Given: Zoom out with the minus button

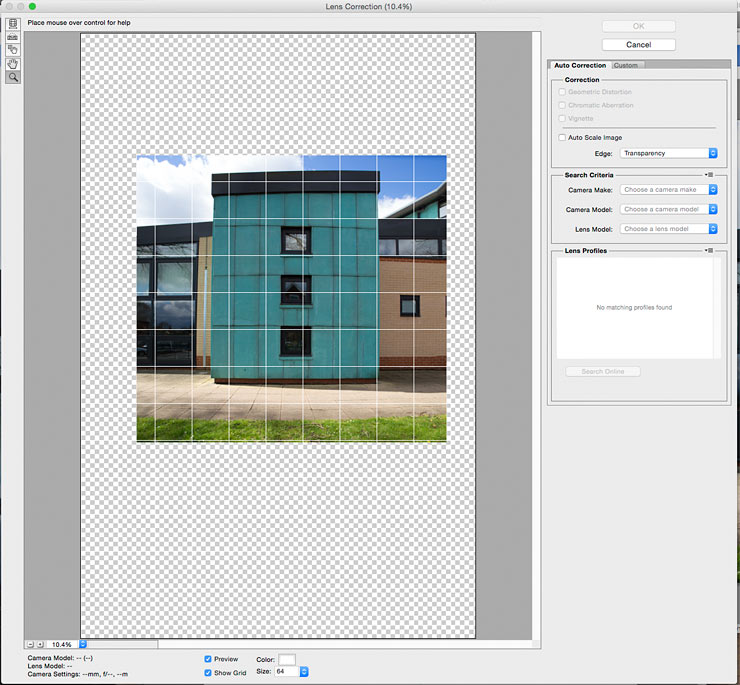Looking at the screenshot, I should 31,644.
